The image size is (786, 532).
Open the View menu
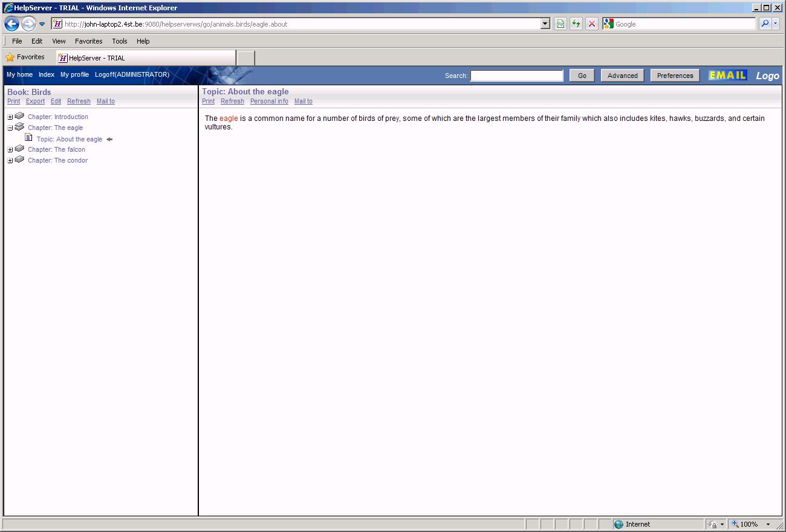pos(59,41)
